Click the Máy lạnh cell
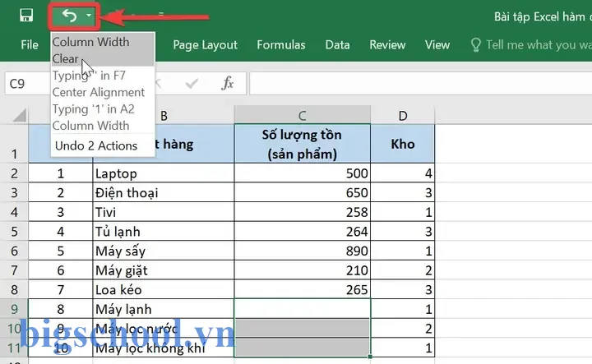Image resolution: width=592 pixels, height=364 pixels. point(164,309)
